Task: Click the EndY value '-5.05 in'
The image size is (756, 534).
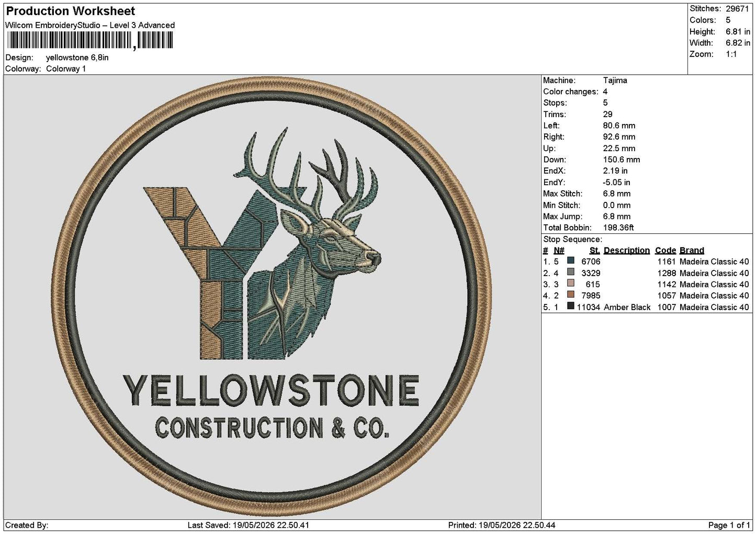Action: pos(616,183)
